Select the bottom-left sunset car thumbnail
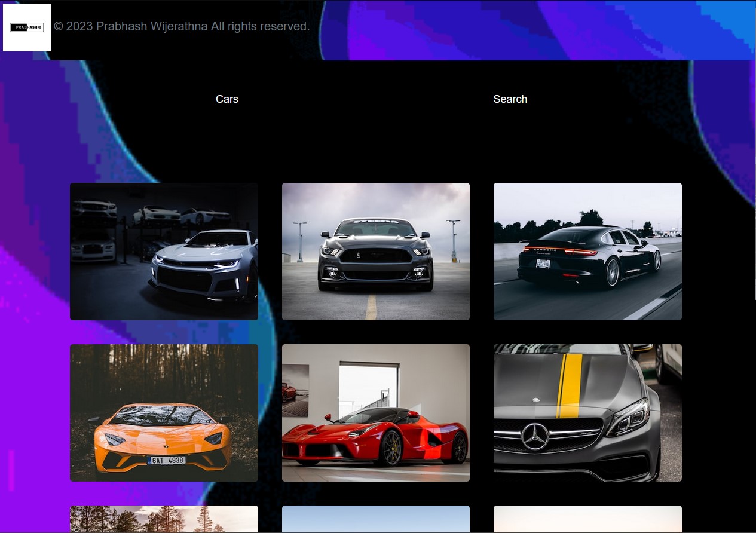This screenshot has width=756, height=533. coord(164,520)
